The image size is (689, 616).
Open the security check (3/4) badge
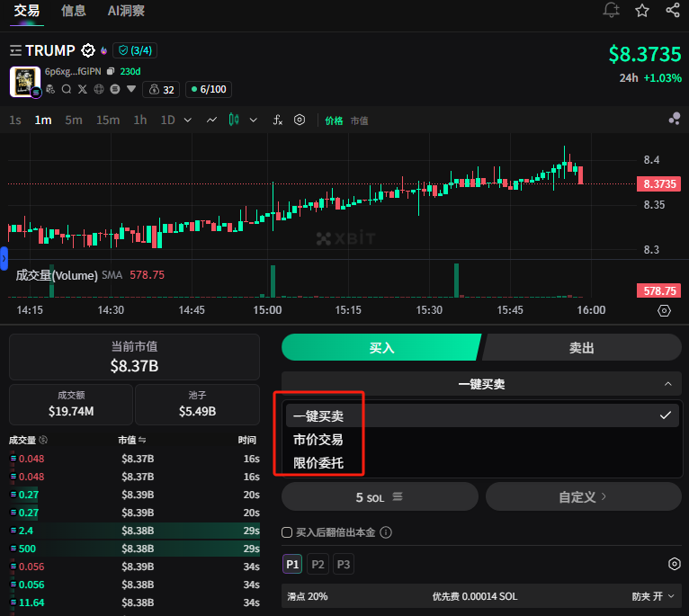pyautogui.click(x=135, y=50)
